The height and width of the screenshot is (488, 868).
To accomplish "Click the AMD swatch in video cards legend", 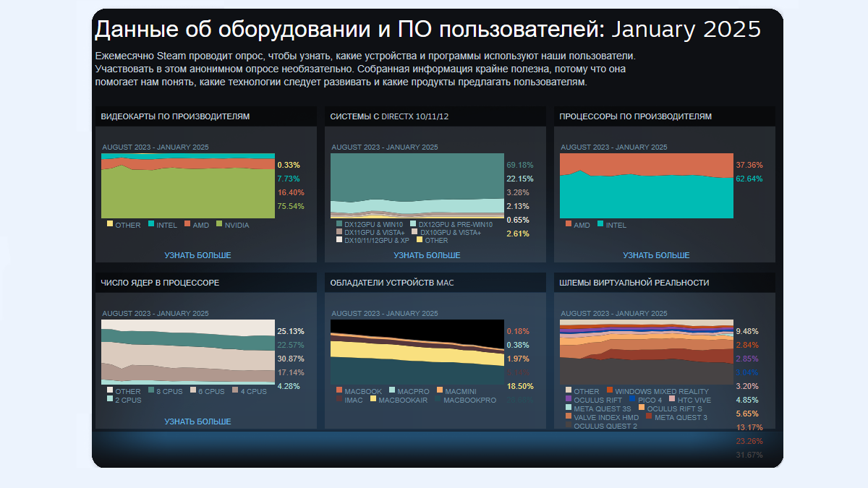I will [187, 225].
